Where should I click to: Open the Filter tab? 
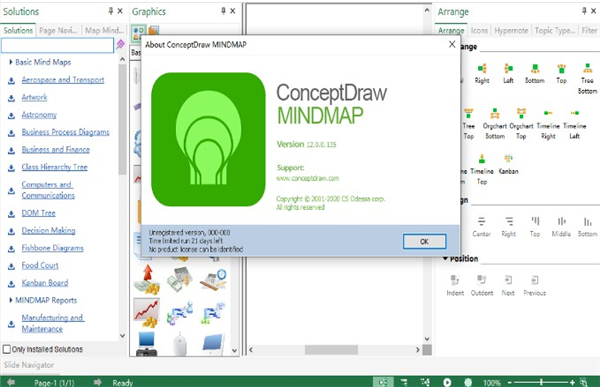[589, 30]
